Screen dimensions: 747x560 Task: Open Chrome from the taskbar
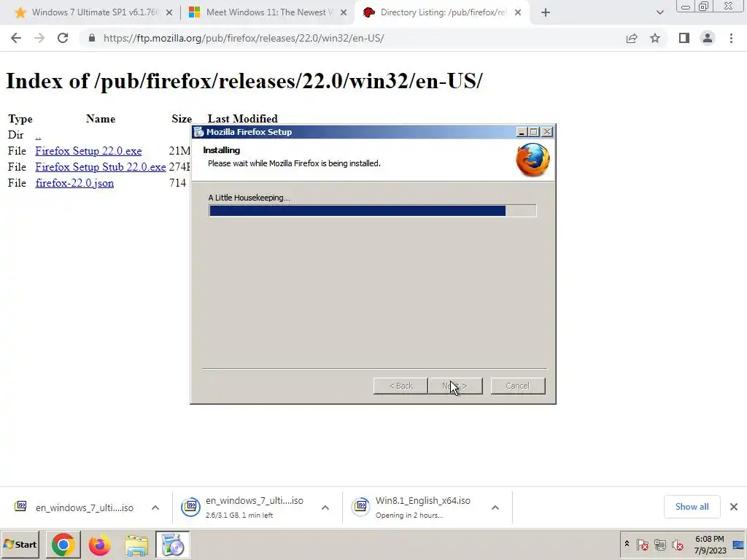(63, 545)
